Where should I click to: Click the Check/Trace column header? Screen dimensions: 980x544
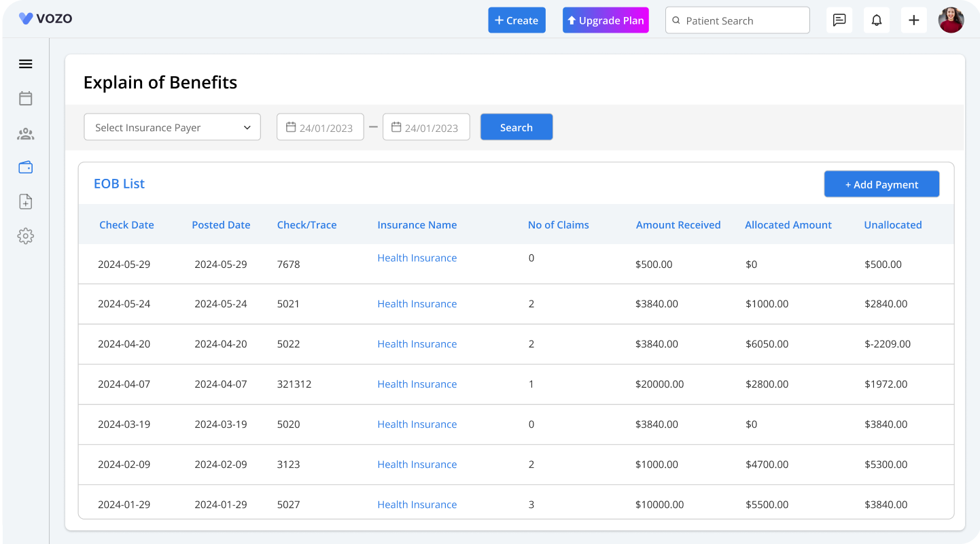tap(307, 225)
